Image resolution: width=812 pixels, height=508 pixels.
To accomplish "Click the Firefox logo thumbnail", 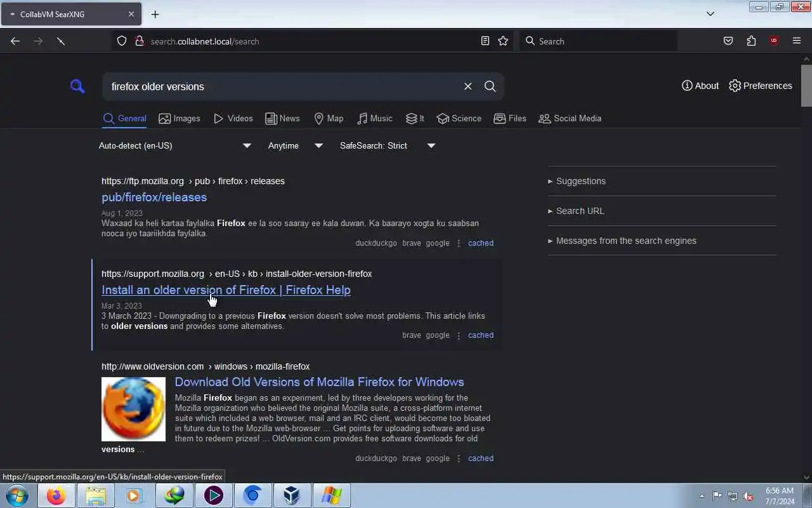I will pos(133,409).
